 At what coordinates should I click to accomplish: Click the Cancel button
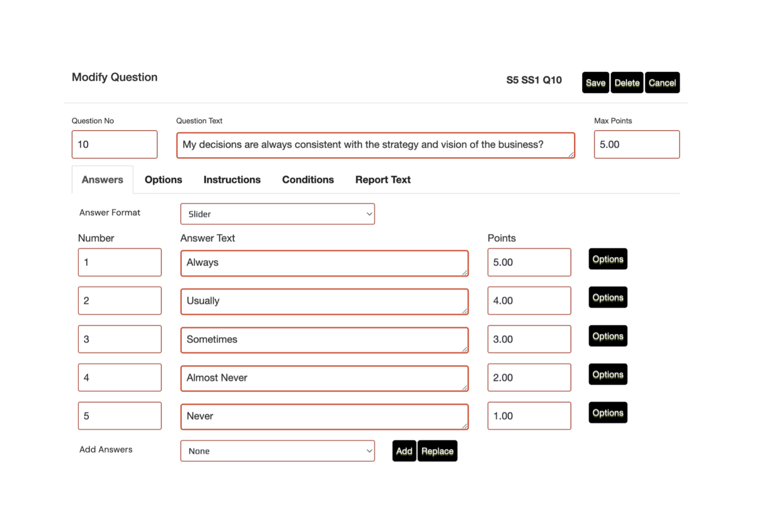(x=662, y=82)
